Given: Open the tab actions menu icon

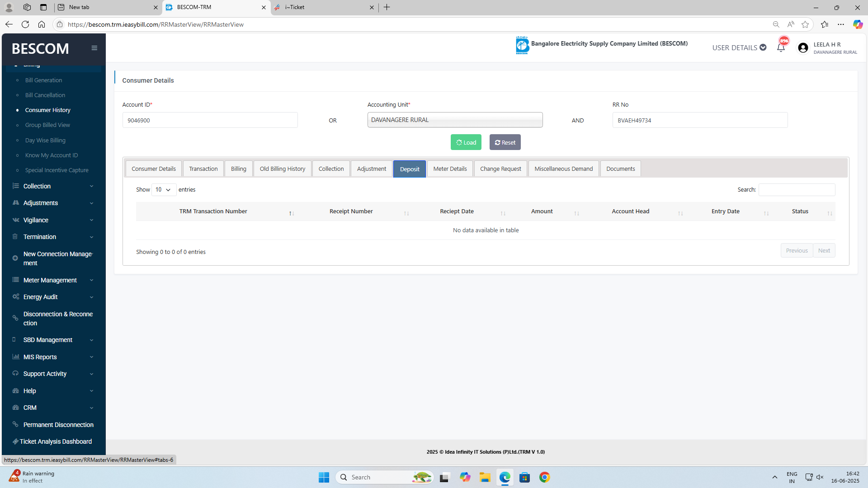Looking at the screenshot, I should point(43,7).
